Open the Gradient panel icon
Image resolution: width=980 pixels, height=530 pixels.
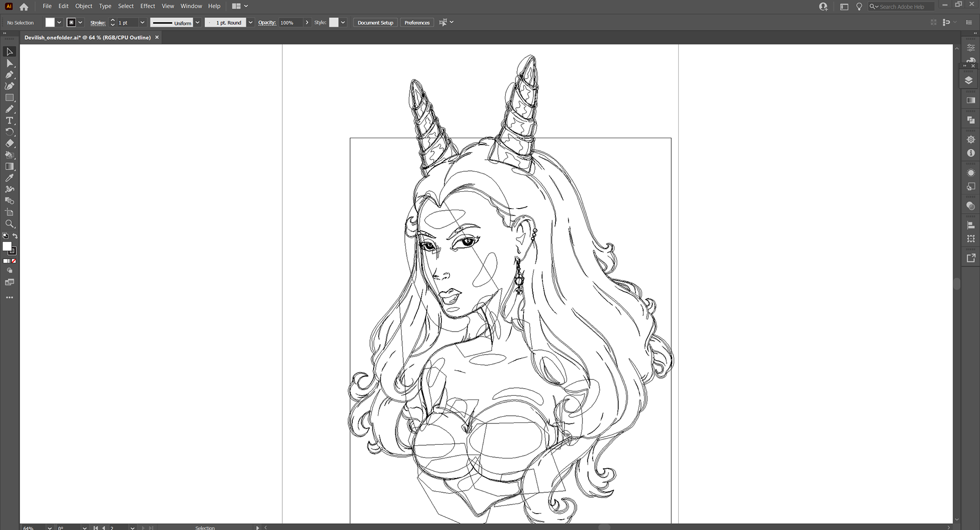(x=971, y=100)
